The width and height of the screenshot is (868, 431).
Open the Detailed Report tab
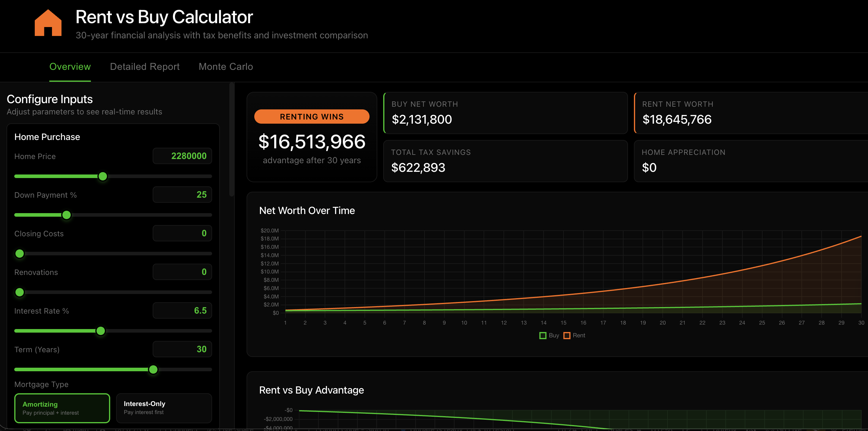pos(145,67)
